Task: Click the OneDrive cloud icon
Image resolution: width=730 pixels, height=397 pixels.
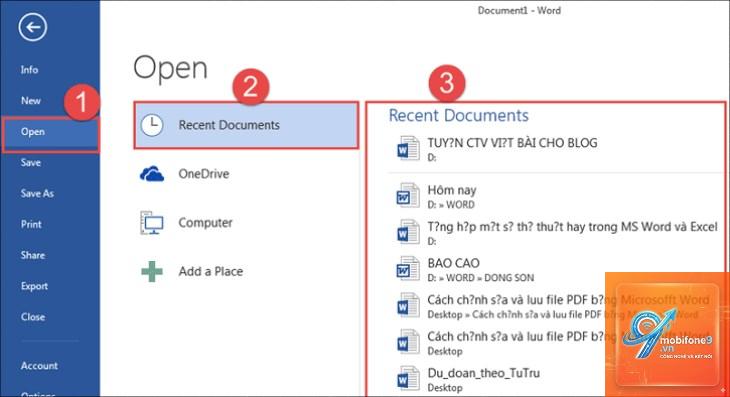Action: (152, 174)
